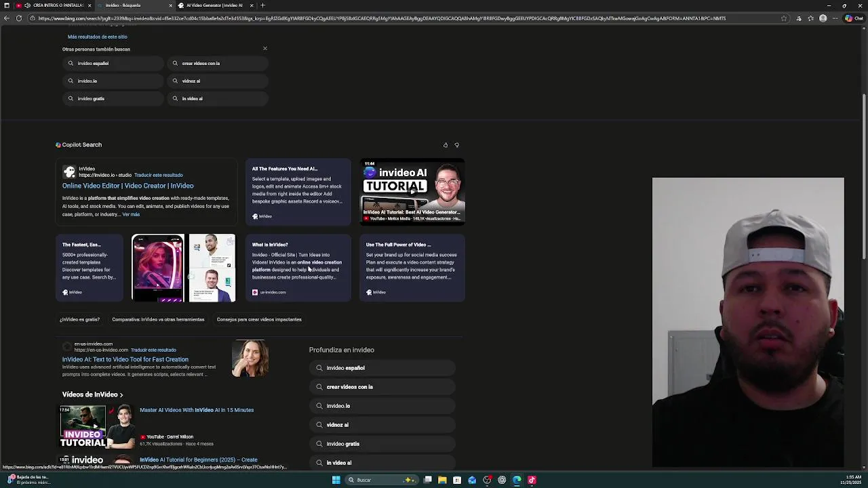This screenshot has height=488, width=868.
Task: Open 'Use The Full Power of Video' card
Action: 412,268
